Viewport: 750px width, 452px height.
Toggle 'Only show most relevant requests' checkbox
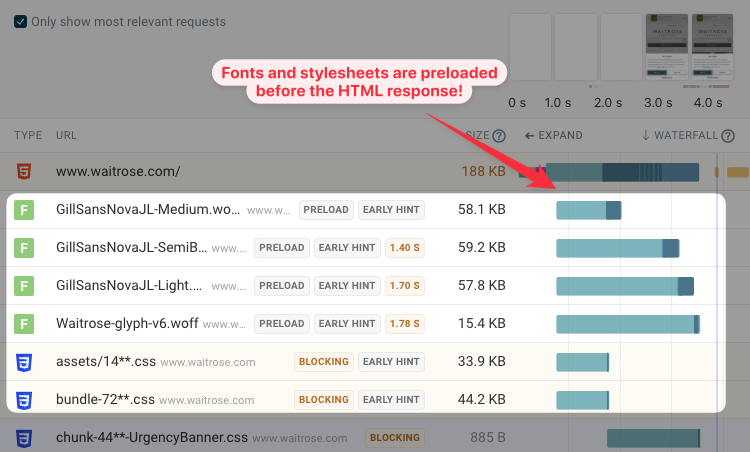[21, 22]
